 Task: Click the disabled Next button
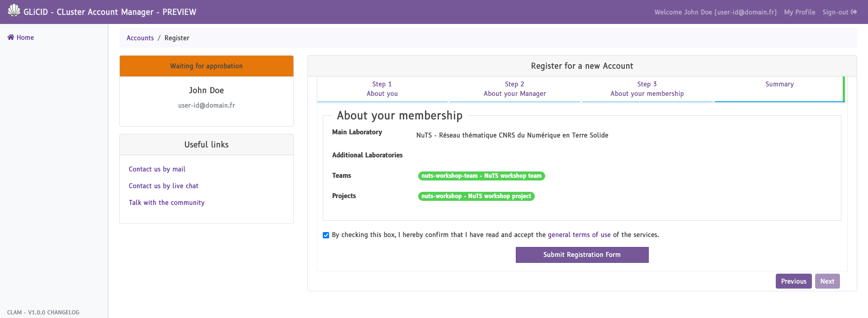click(827, 281)
